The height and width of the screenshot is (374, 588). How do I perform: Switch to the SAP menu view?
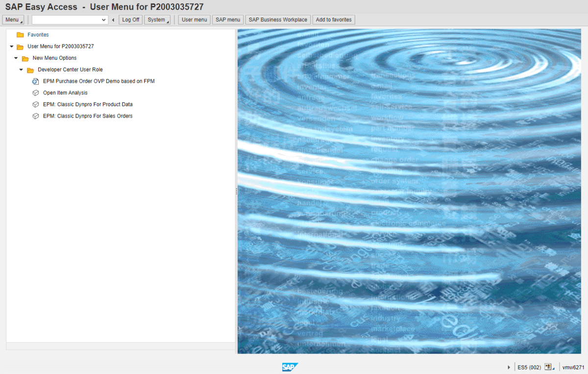228,20
